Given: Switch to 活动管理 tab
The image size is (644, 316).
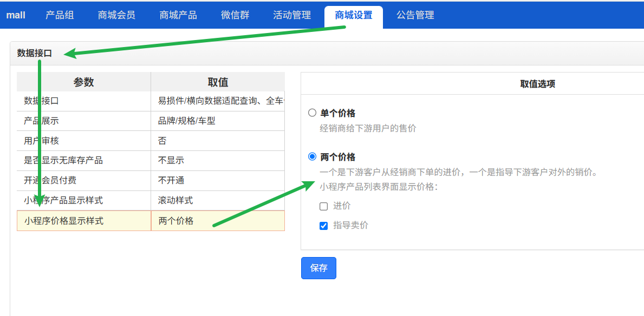Looking at the screenshot, I should pyautogui.click(x=292, y=15).
